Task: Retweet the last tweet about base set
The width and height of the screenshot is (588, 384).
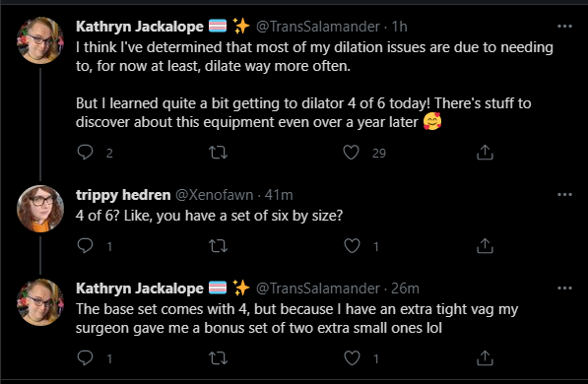Action: point(218,358)
